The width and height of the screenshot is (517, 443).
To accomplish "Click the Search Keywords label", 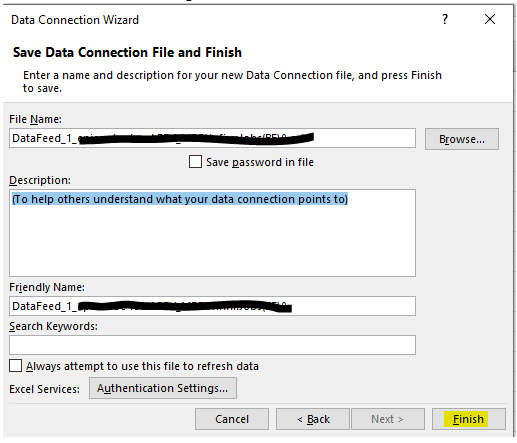I will point(53,326).
